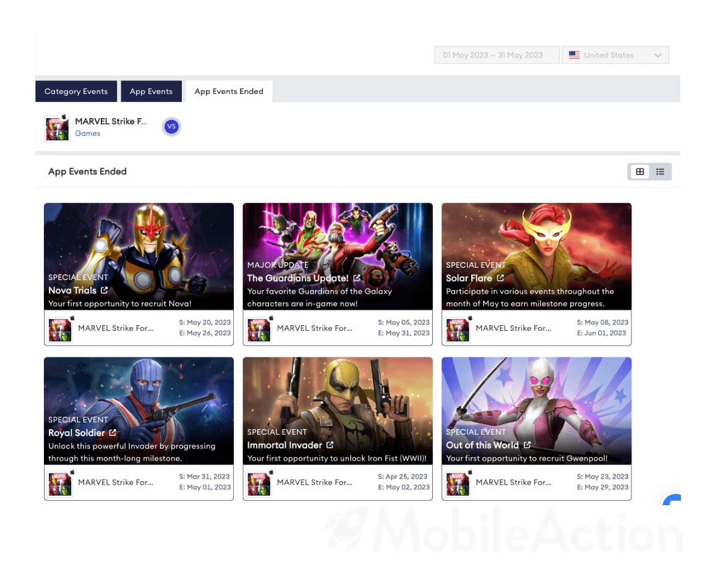The width and height of the screenshot is (718, 588).
Task: Click the MARVEL Strike F... header app name
Action: [x=110, y=121]
